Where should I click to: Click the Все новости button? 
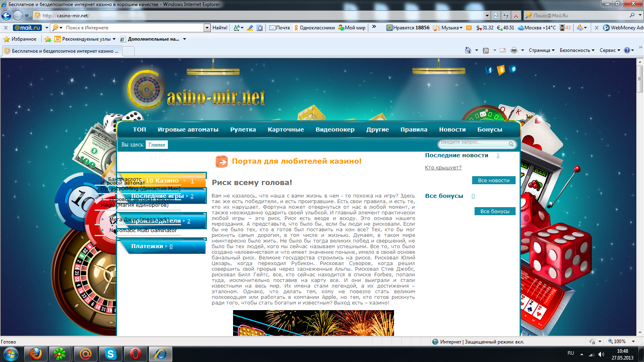[x=494, y=181]
